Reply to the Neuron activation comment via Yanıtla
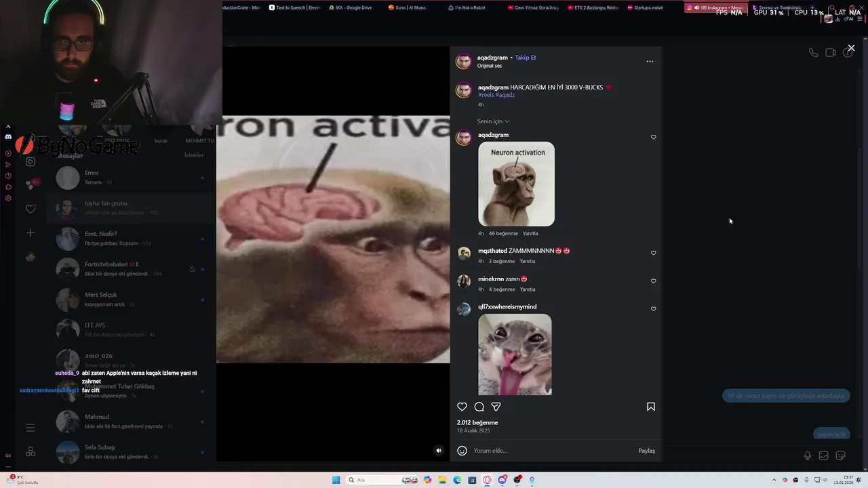The width and height of the screenshot is (868, 488). pyautogui.click(x=530, y=233)
